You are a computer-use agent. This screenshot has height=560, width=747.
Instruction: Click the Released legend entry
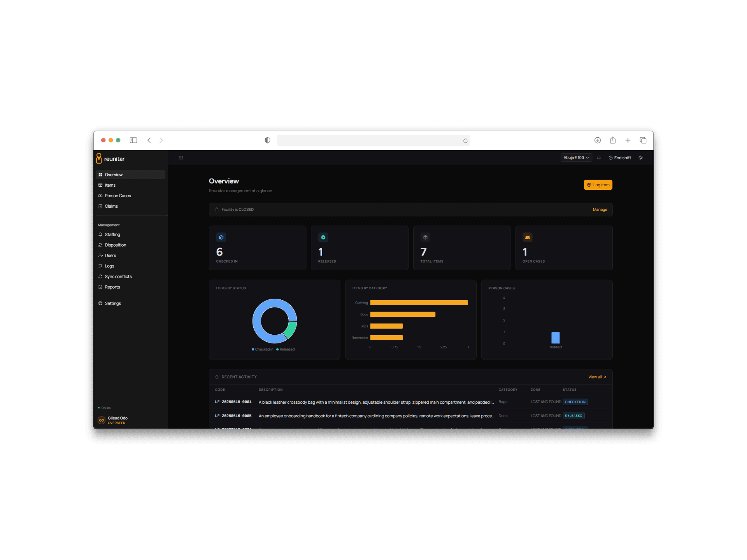pyautogui.click(x=286, y=349)
